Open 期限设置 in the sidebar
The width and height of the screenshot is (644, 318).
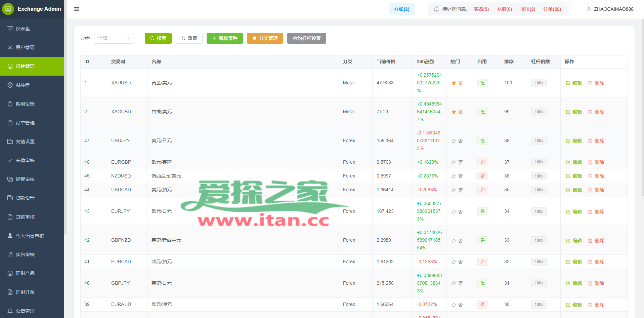(x=32, y=104)
